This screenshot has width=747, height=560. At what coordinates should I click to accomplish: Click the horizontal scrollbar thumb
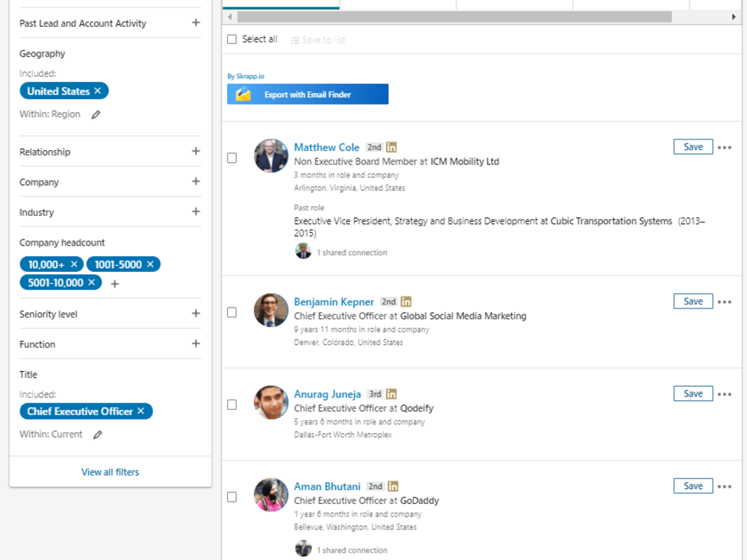pos(454,17)
